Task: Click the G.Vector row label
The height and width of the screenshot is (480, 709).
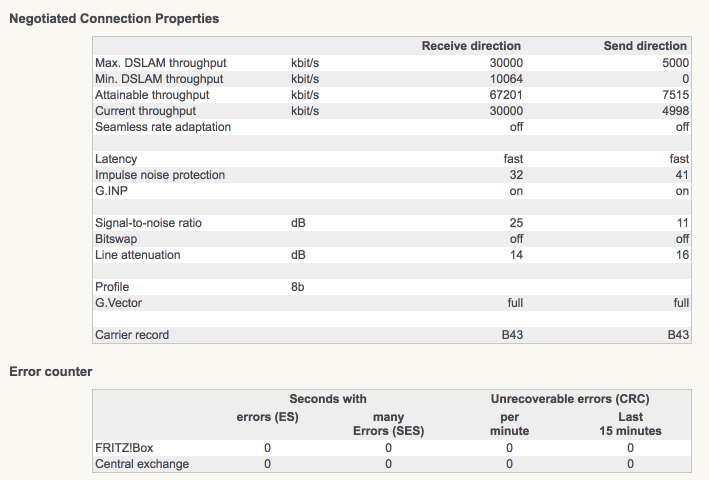Action: [x=120, y=303]
